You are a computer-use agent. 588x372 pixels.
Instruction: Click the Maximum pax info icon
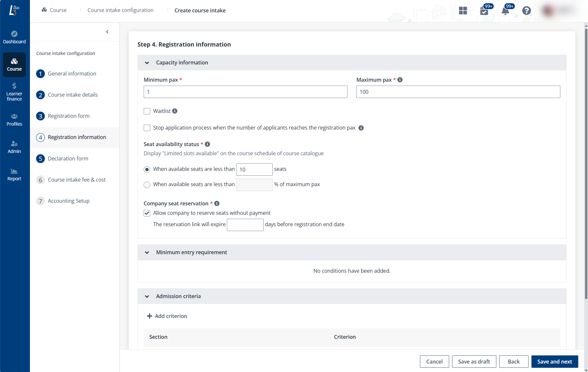pos(400,80)
